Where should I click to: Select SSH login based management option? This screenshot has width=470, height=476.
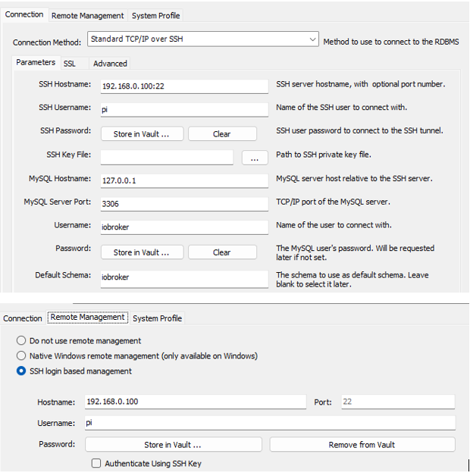point(21,371)
